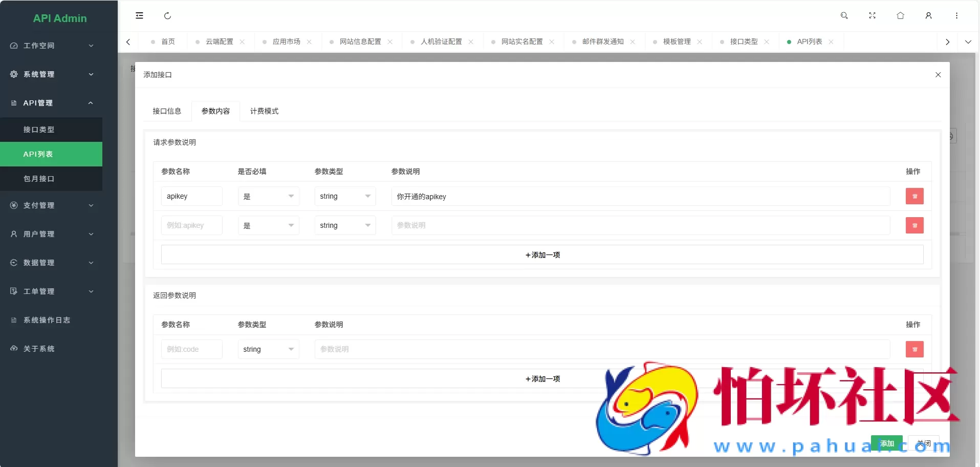Select 工作空间 home icon in sidebar

pos(13,46)
